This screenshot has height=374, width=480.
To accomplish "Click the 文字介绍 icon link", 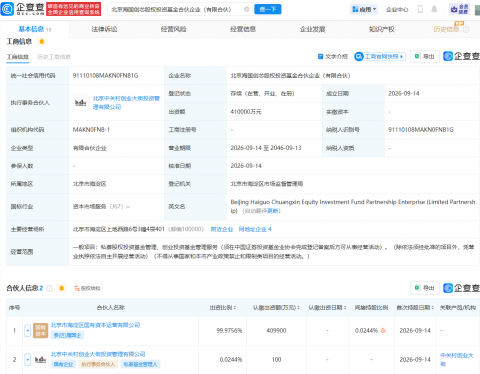I will [333, 57].
